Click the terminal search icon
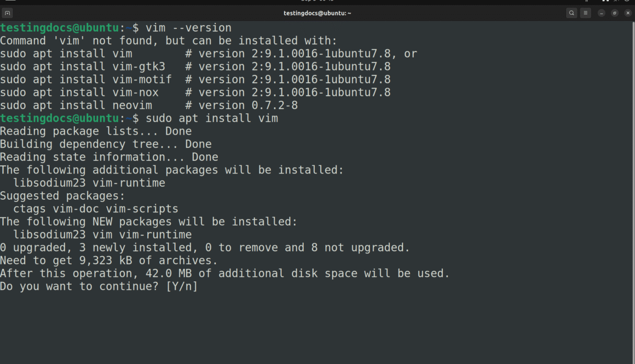The image size is (635, 364). click(571, 13)
